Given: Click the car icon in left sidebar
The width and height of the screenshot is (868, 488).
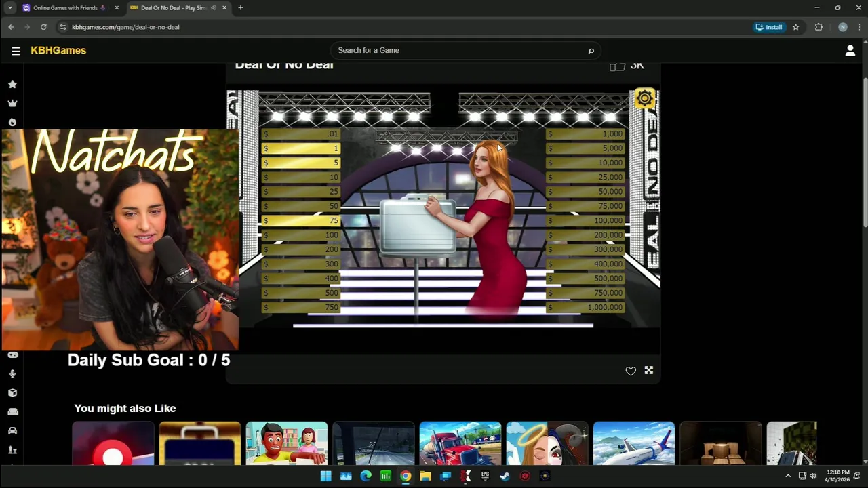Looking at the screenshot, I should 12,430.
